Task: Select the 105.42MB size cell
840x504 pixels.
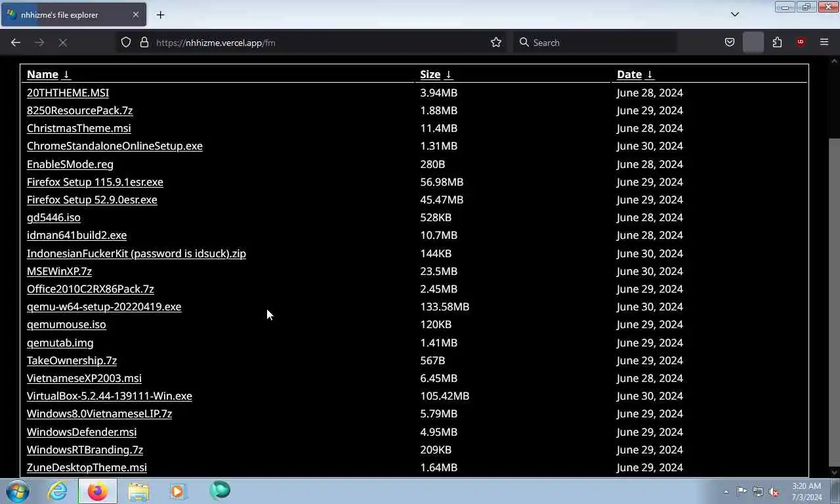Action: pos(444,396)
